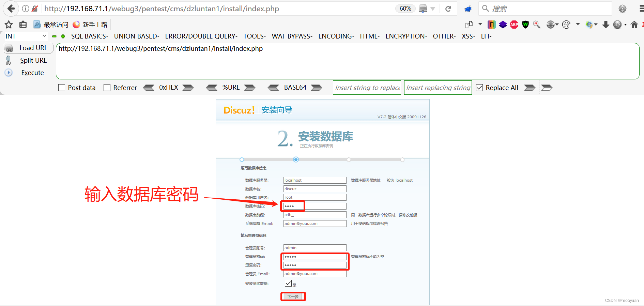The image size is (644, 306).
Task: Click the 搜索 browser search box
Action: tap(545, 9)
